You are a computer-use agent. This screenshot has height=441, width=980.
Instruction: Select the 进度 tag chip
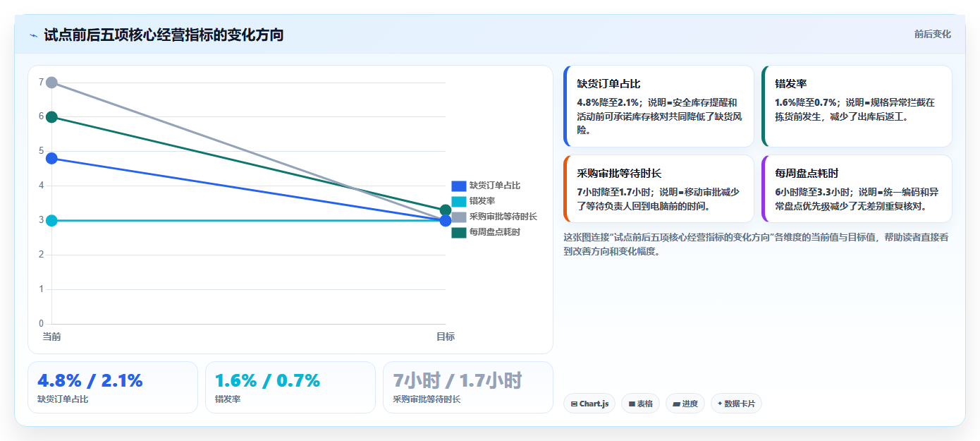685,404
